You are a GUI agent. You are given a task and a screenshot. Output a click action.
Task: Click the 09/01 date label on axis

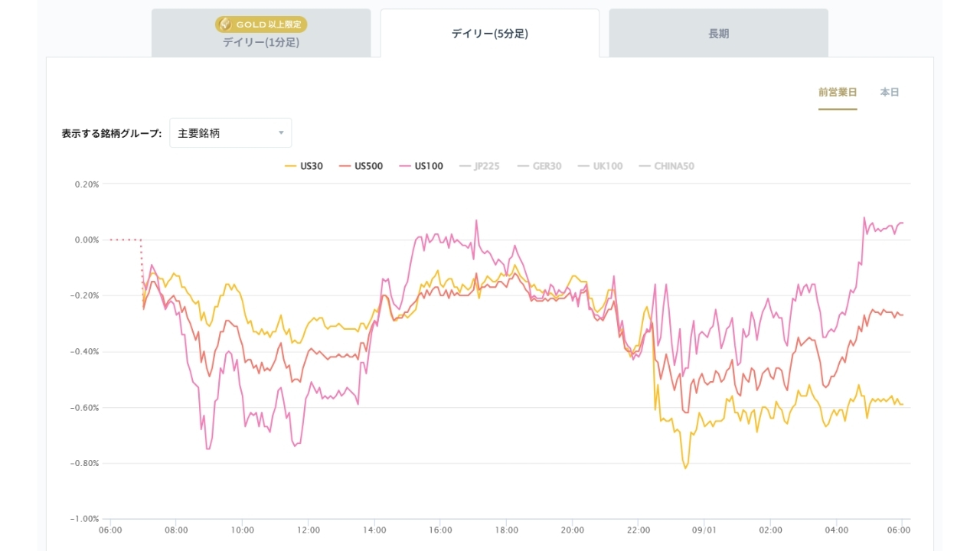click(704, 530)
